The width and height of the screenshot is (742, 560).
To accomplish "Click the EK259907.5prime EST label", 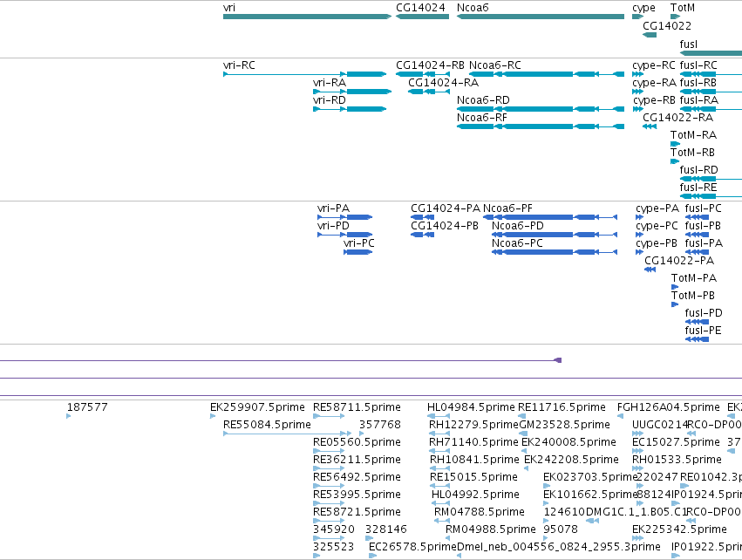I will coord(257,407).
